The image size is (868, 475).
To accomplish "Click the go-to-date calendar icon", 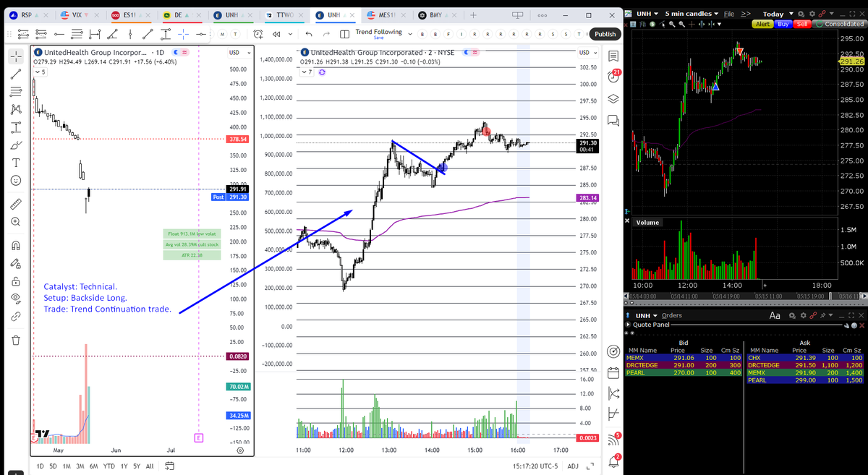I will (170, 466).
